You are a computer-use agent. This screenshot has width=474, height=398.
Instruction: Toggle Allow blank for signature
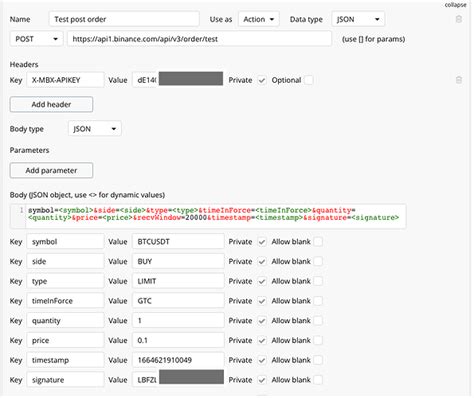tap(318, 380)
